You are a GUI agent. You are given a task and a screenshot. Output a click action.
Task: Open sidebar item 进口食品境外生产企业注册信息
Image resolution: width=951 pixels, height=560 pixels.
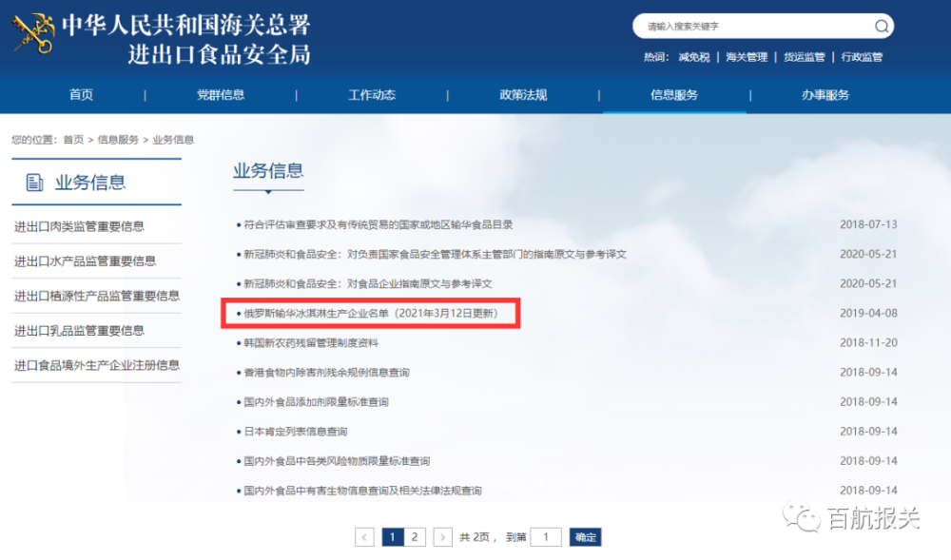(96, 365)
